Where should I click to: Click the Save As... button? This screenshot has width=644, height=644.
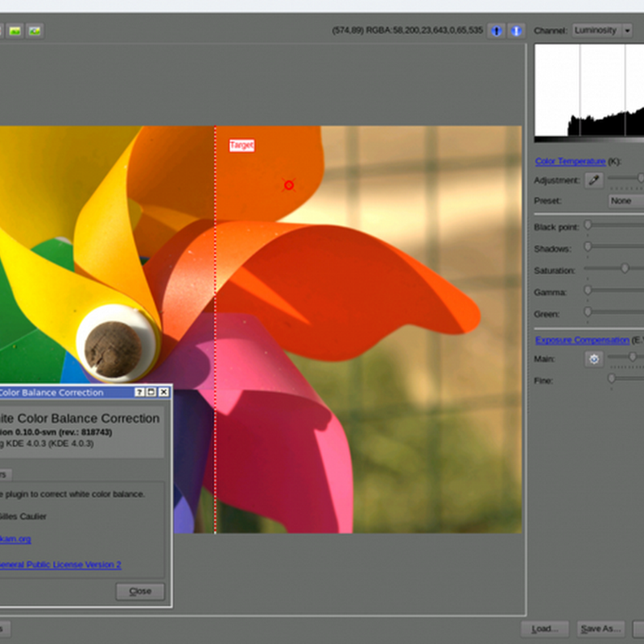(x=601, y=629)
